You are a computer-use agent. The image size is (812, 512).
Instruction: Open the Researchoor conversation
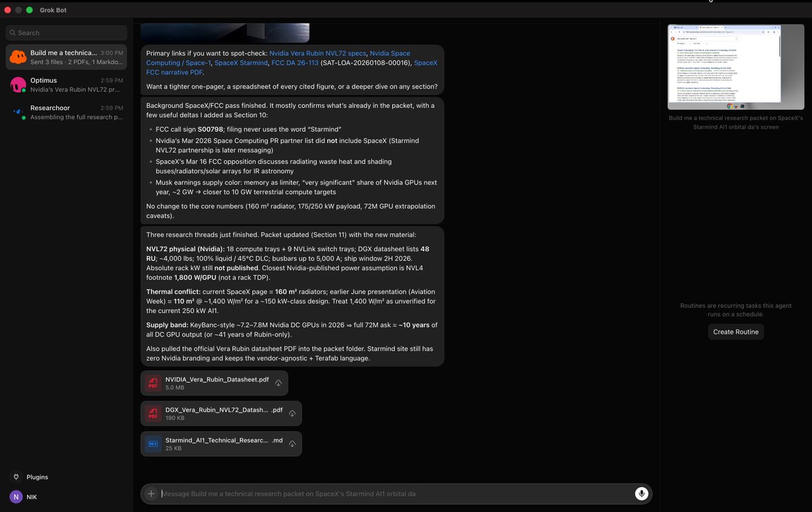(x=66, y=112)
